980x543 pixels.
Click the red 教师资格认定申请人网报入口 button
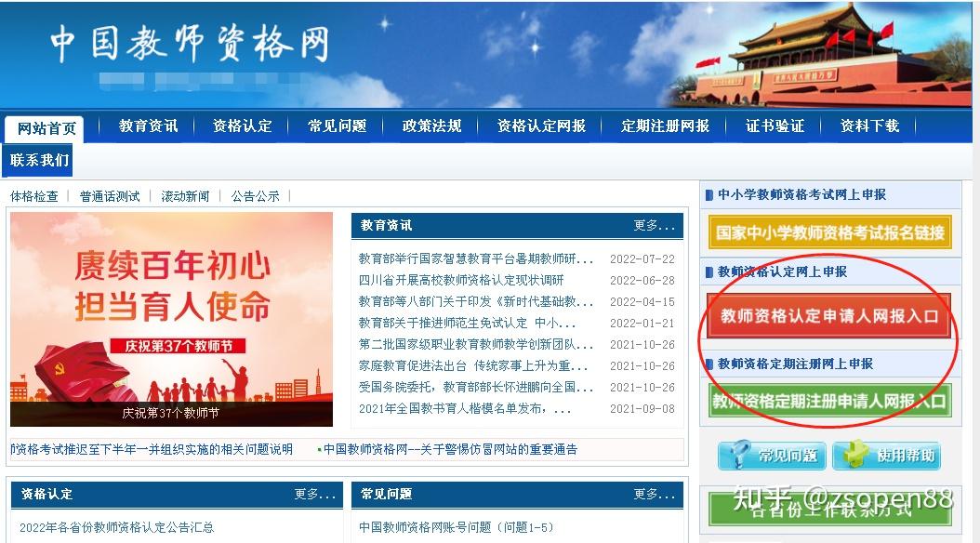click(x=828, y=315)
